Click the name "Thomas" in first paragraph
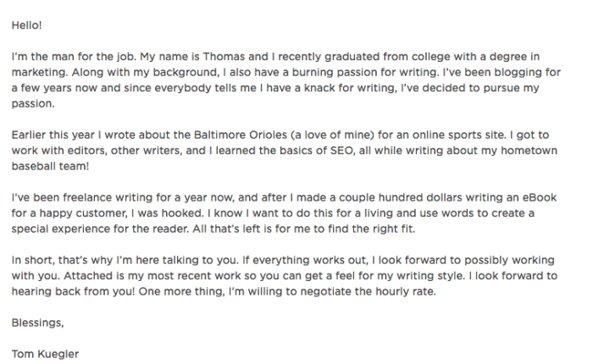Screen dimensions: 593x364 point(224,57)
